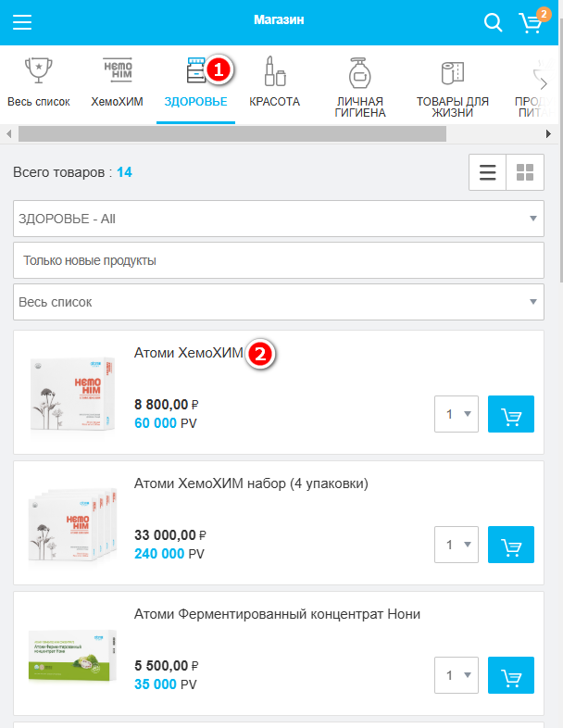Open the search magnifier icon

[493, 22]
